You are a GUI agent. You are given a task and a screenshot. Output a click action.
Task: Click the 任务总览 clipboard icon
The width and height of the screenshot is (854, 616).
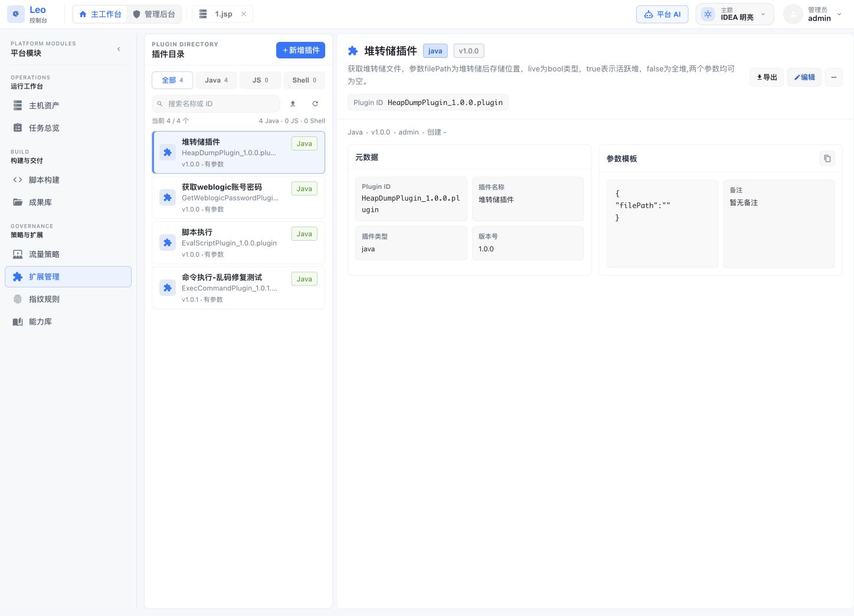(18, 128)
